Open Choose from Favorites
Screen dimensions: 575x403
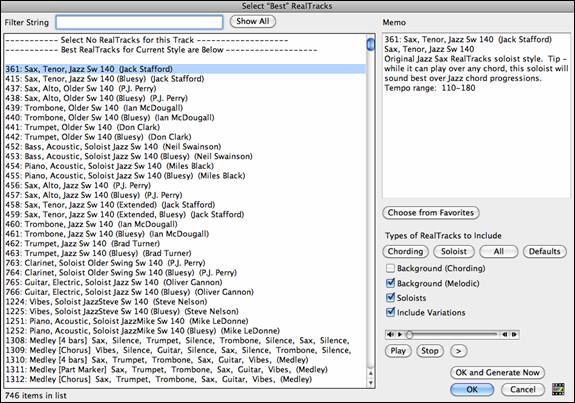(x=431, y=212)
